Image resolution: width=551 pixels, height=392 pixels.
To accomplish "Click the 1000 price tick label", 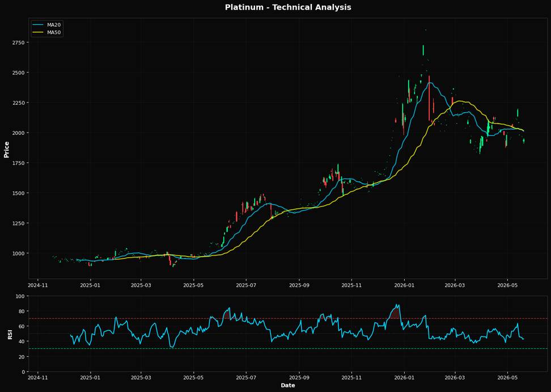I will (x=18, y=253).
